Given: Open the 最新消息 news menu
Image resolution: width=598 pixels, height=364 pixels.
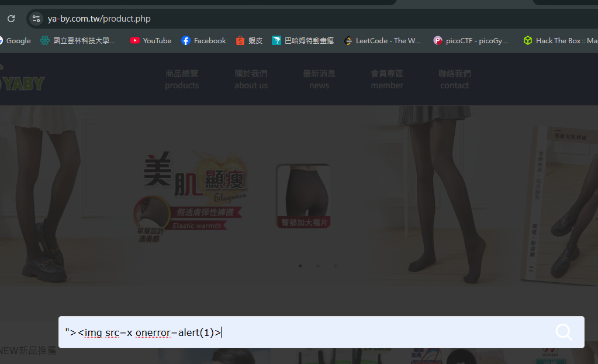Looking at the screenshot, I should point(319,79).
